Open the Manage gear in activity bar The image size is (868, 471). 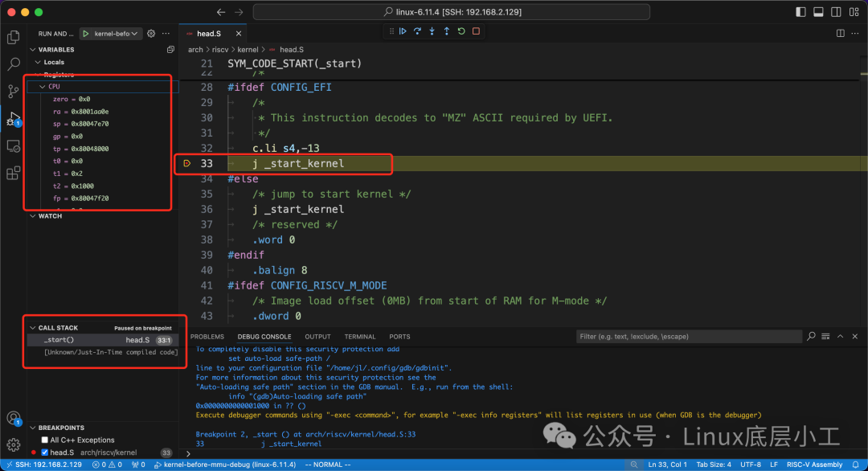14,444
